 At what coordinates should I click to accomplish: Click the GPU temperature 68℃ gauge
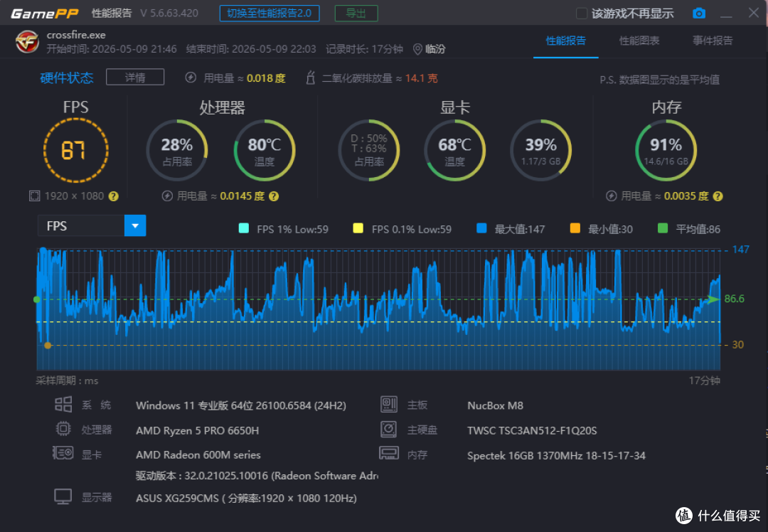[x=454, y=150]
